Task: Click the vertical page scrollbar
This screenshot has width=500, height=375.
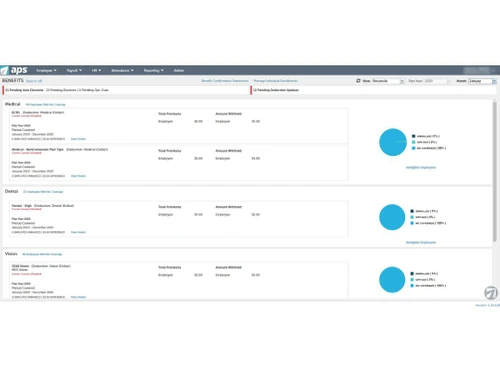Action: (x=495, y=172)
